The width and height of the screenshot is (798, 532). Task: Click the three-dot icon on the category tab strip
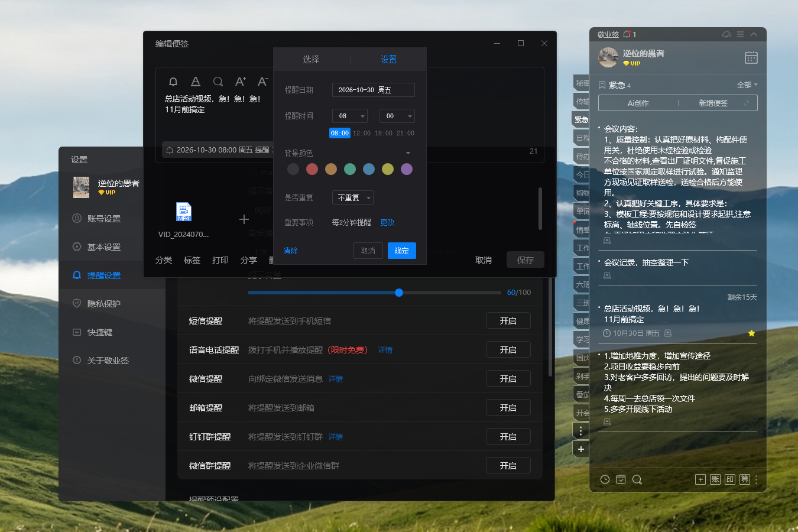(581, 431)
